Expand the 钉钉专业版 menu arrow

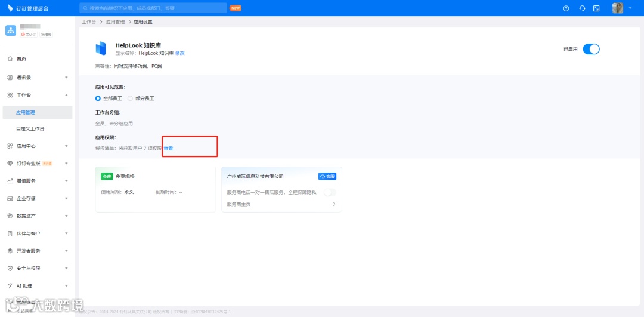[66, 164]
